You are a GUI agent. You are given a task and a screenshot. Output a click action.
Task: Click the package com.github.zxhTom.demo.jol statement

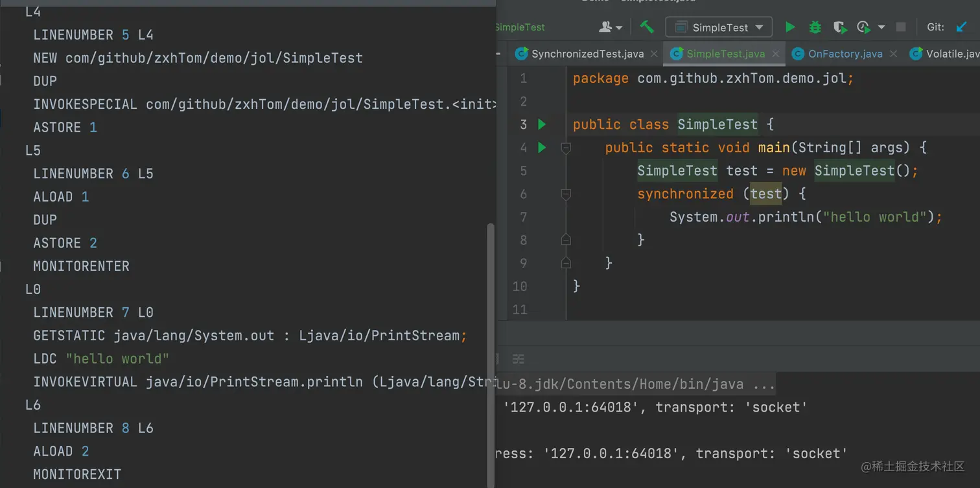713,78
